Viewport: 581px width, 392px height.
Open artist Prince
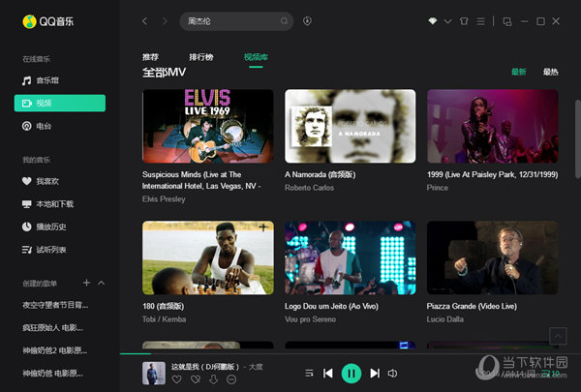438,188
